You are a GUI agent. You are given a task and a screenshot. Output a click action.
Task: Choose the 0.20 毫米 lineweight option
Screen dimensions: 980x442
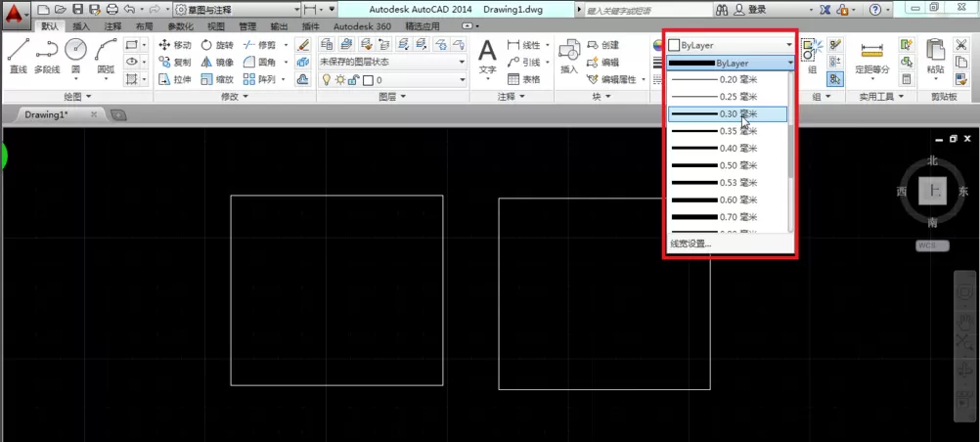tap(728, 79)
